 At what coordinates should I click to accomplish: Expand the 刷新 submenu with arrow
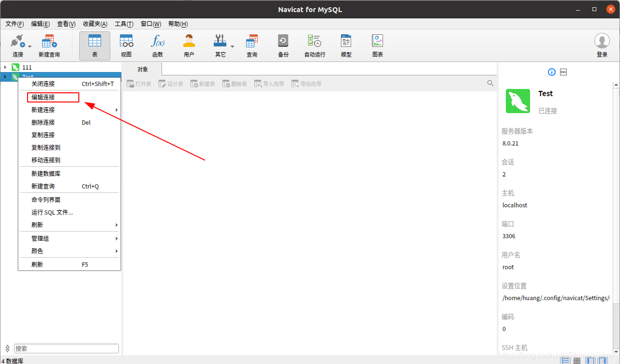tap(69, 225)
